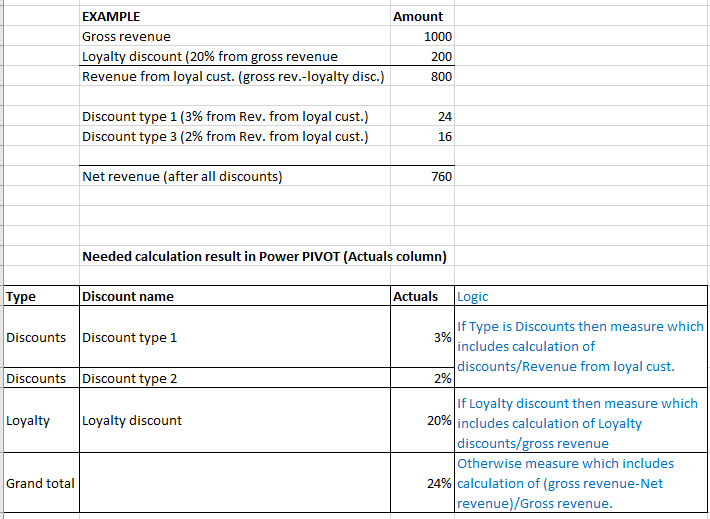Click the Discount name column header

[x=235, y=296]
